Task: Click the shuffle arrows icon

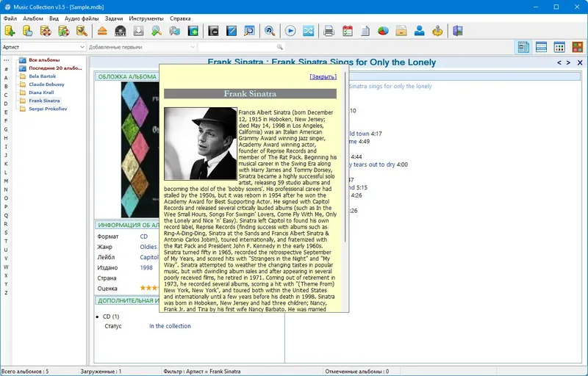Action: (308, 31)
